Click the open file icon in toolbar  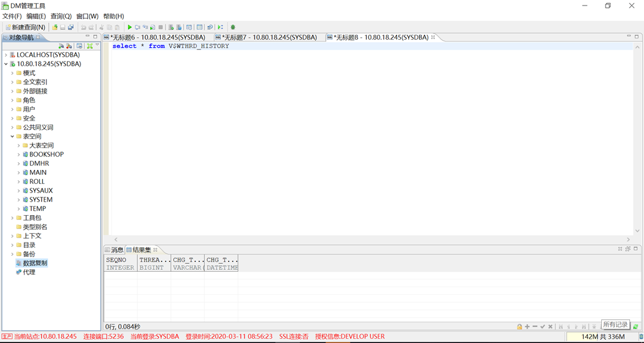tap(55, 27)
